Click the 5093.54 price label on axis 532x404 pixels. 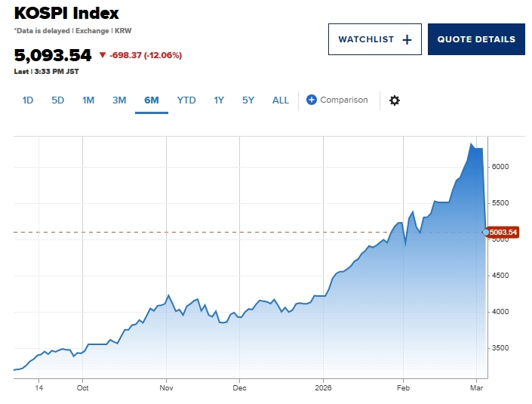(504, 232)
